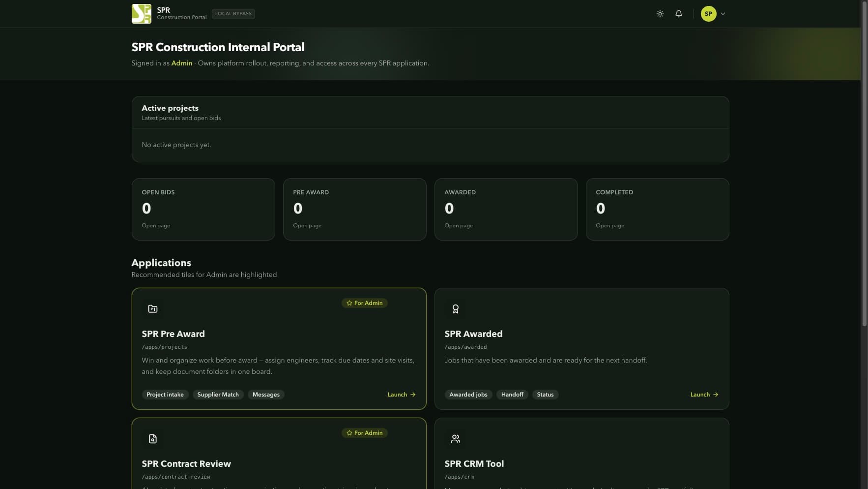868x489 pixels.
Task: Open the SPR CRM Tool title
Action: coord(474,464)
